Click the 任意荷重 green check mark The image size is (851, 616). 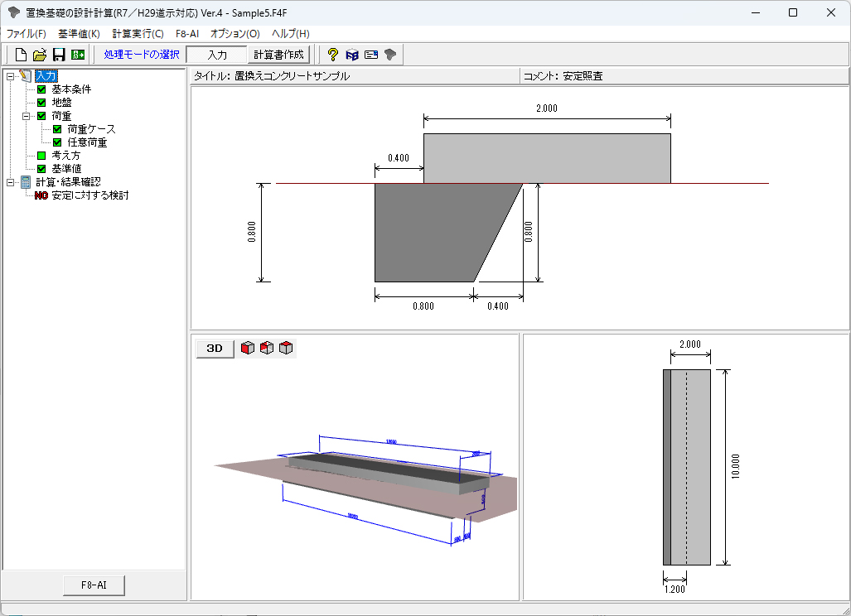[57, 142]
